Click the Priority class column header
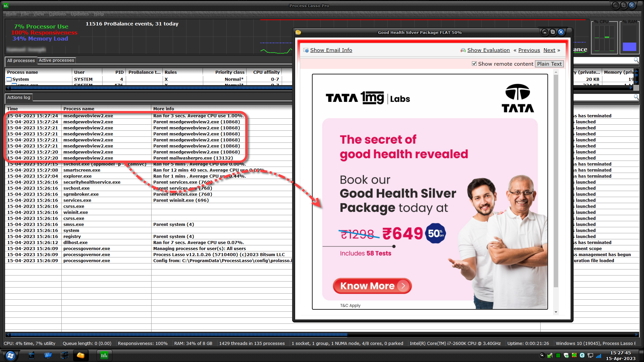This screenshot has width=644, height=362. (225, 72)
